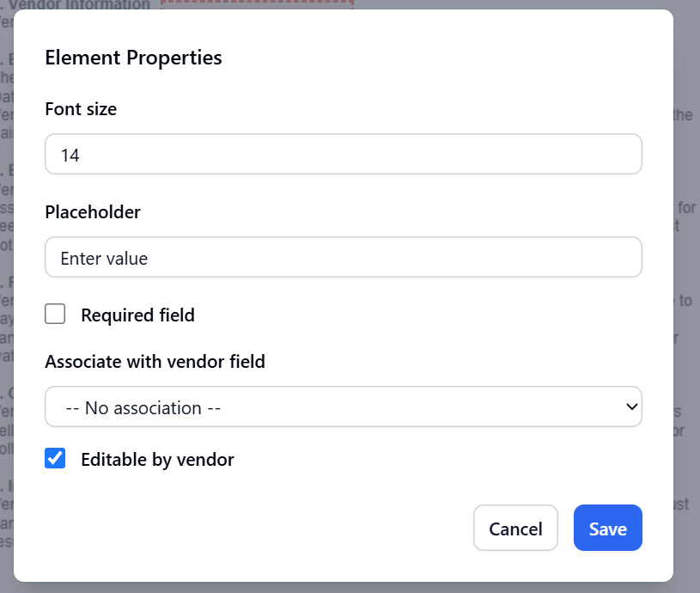Enable the Required field checkbox
The height and width of the screenshot is (593, 700).
tap(55, 315)
